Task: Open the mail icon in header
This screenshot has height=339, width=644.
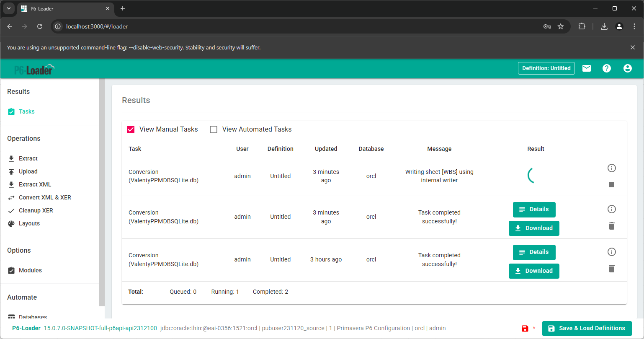Action: point(586,68)
